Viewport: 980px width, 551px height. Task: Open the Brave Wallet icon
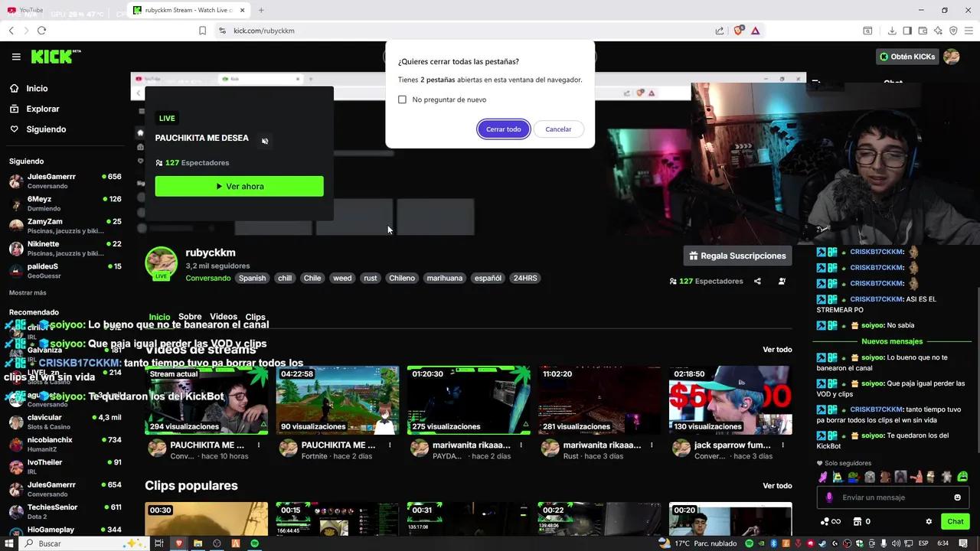923,31
